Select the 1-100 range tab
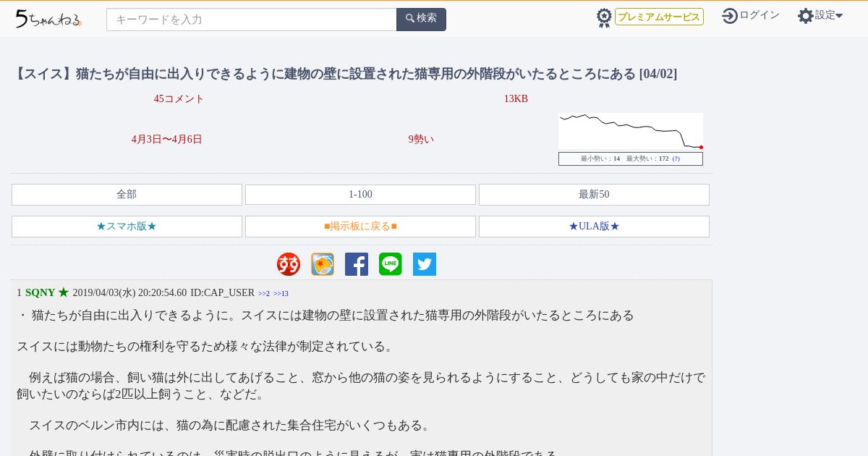This screenshot has width=868, height=456. tap(360, 195)
